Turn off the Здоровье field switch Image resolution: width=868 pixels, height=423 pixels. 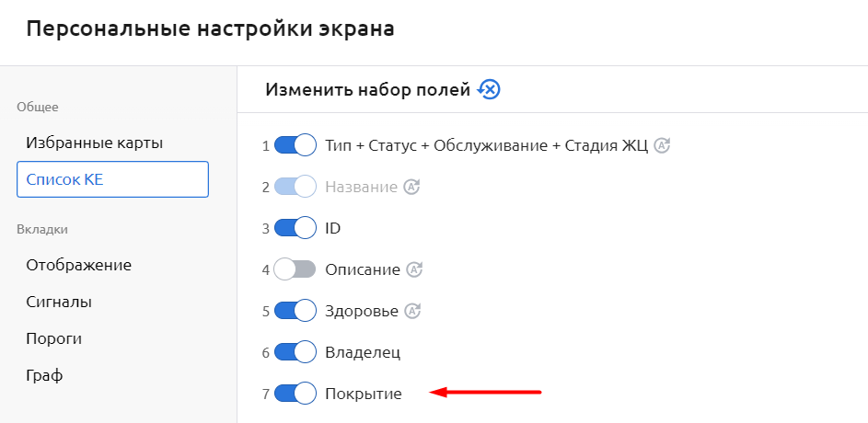point(295,311)
